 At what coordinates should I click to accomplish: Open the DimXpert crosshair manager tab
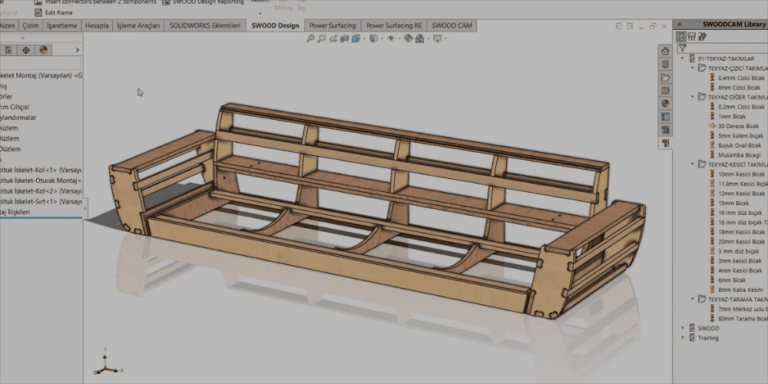pyautogui.click(x=26, y=49)
